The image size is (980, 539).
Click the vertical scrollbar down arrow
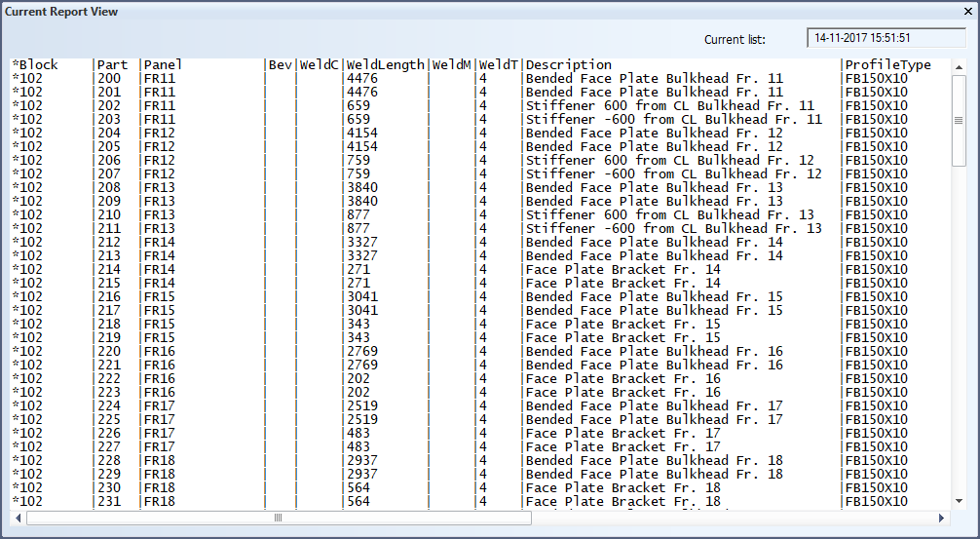coord(958,501)
